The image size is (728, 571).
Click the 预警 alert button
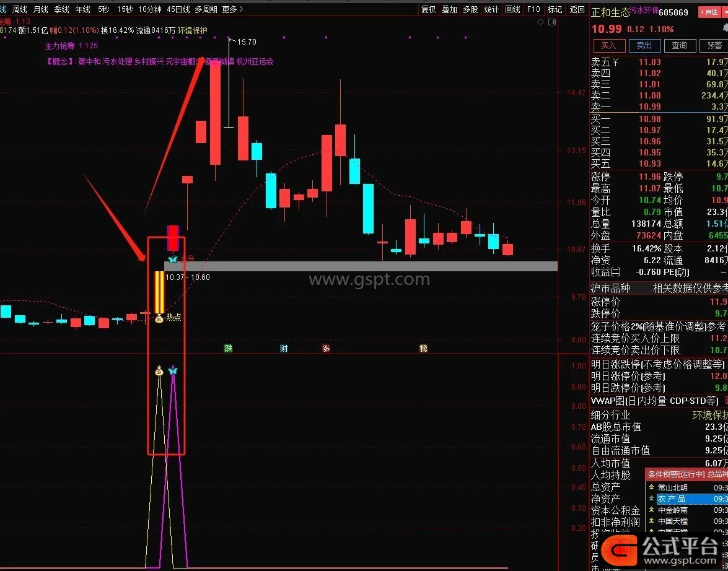[x=714, y=45]
